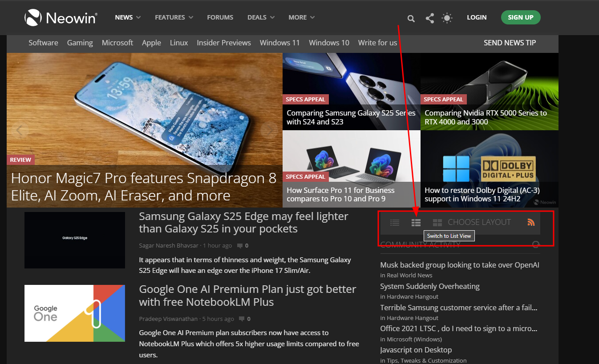Select the Microsoft category

pyautogui.click(x=117, y=43)
